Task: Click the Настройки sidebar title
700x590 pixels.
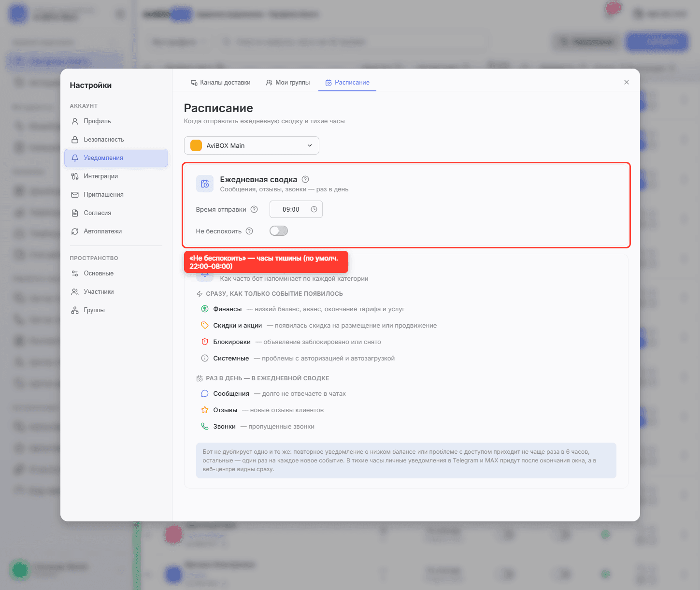Action: click(91, 86)
